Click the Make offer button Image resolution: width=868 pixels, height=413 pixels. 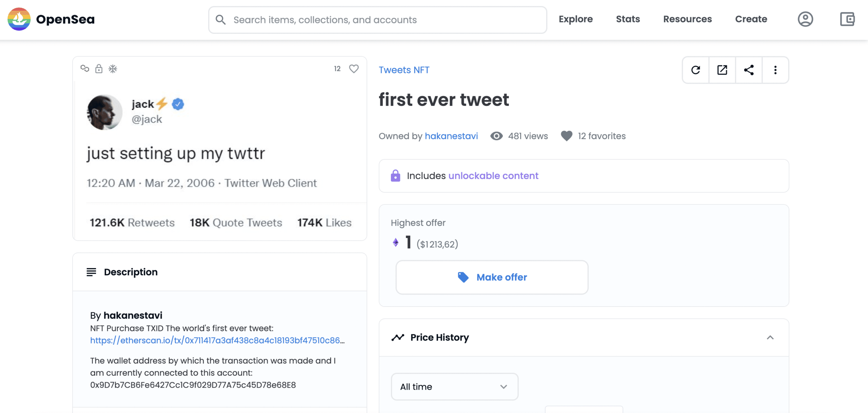click(x=492, y=277)
